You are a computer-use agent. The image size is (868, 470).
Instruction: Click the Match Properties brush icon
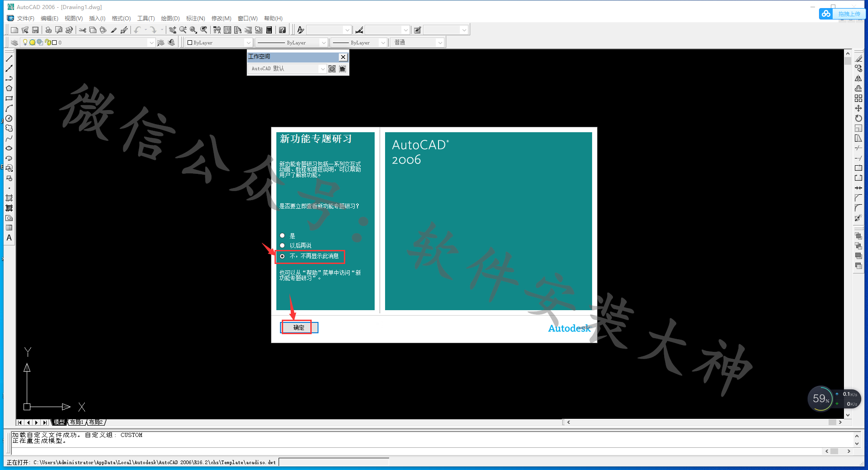[114, 30]
